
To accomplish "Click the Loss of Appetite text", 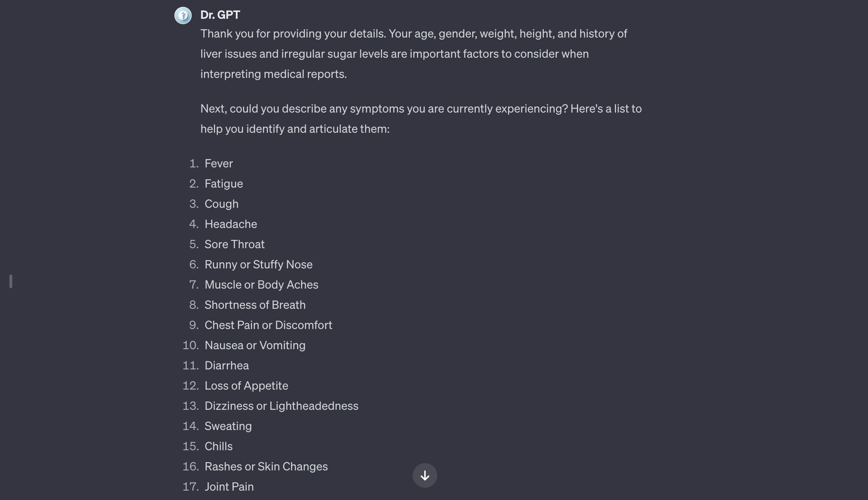I will (x=246, y=386).
